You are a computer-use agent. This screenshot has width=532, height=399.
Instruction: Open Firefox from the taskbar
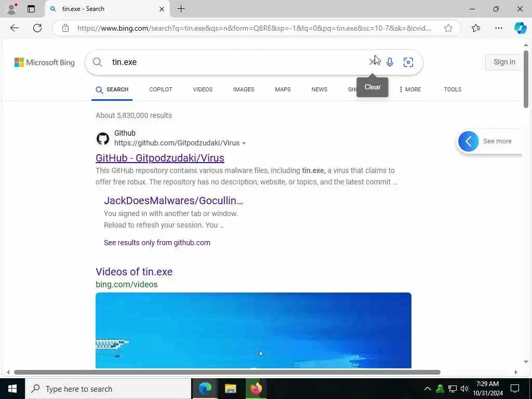tap(256, 389)
